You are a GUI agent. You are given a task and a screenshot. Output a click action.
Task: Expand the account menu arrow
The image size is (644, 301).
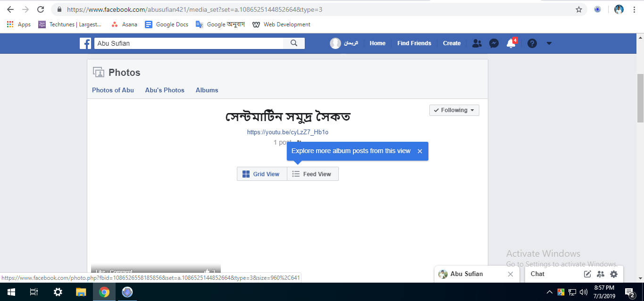pos(549,43)
